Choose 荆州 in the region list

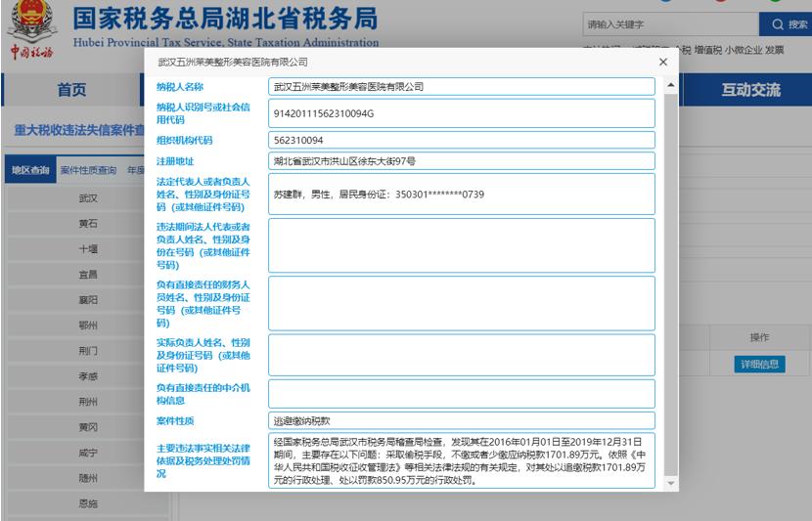click(x=88, y=402)
